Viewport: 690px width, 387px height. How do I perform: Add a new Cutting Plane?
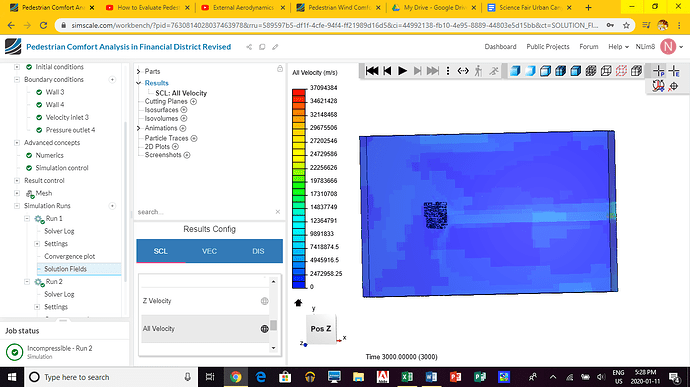[193, 101]
